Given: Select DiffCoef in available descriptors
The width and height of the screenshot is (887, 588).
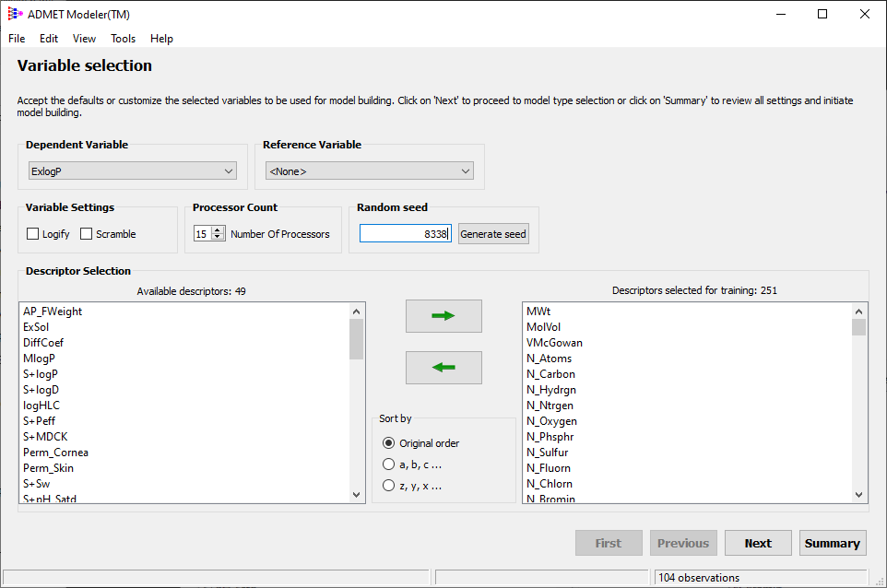Looking at the screenshot, I should (43, 343).
